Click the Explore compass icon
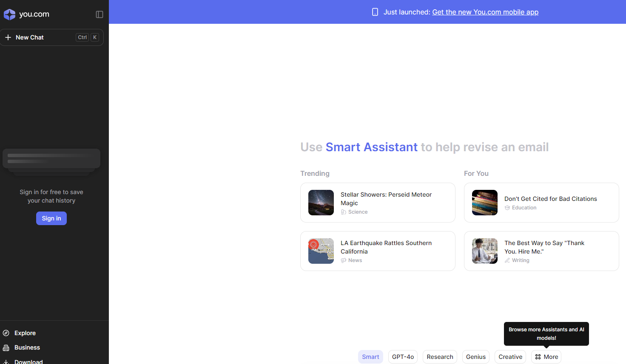 6,333
